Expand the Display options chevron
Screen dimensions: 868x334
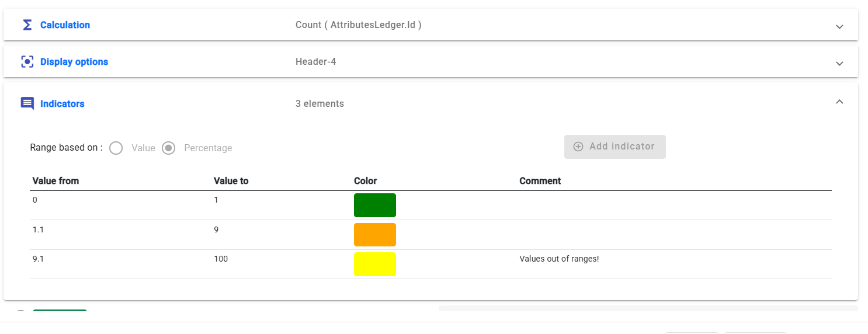[x=839, y=64]
